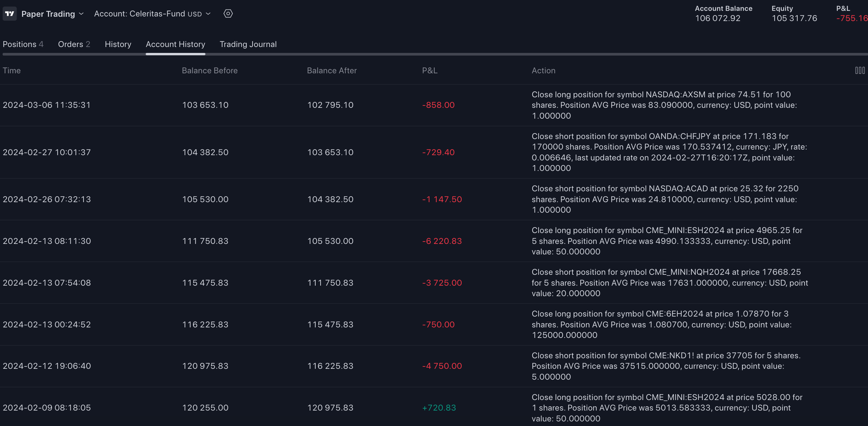Switch to the Orders tab
The height and width of the screenshot is (426, 868).
coord(74,44)
